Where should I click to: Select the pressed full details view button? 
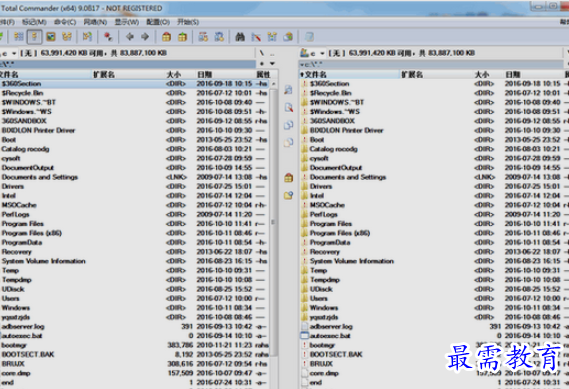34,37
